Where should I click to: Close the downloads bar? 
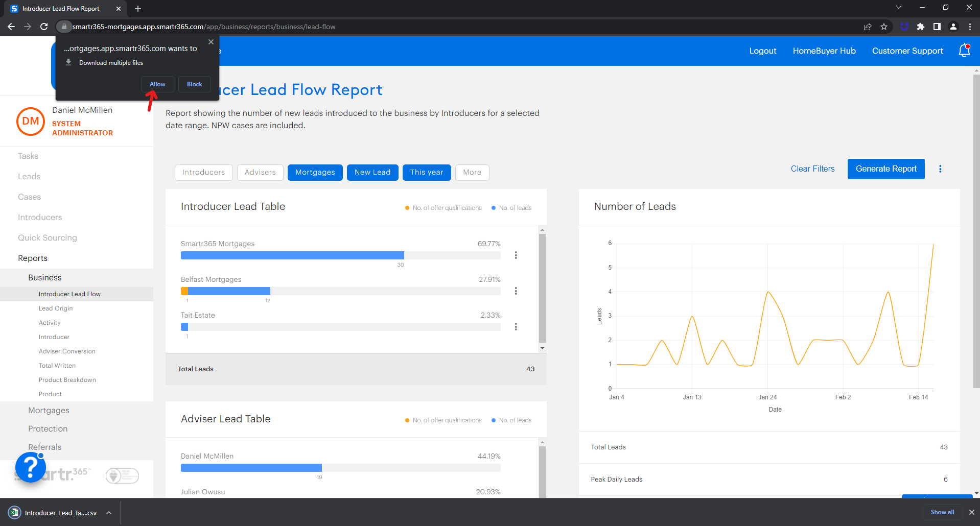click(x=972, y=512)
